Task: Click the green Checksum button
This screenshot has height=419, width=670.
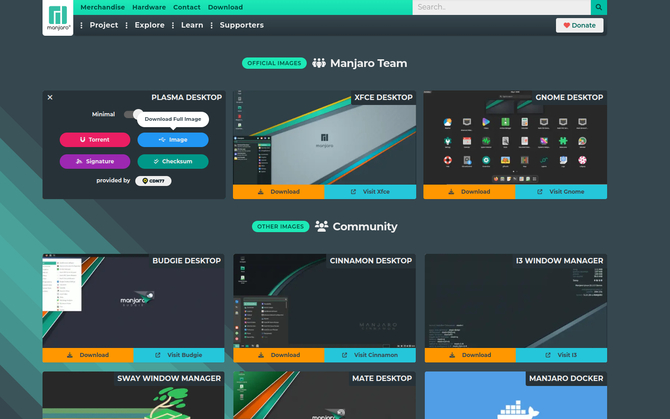Action: 173,161
